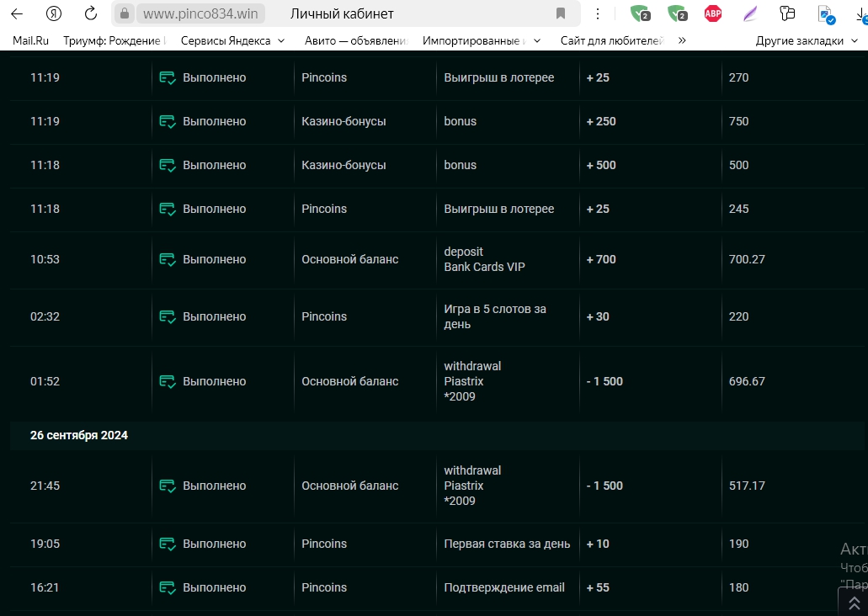Bookmark this page with the flag icon
The height and width of the screenshot is (616, 868).
pyautogui.click(x=561, y=13)
